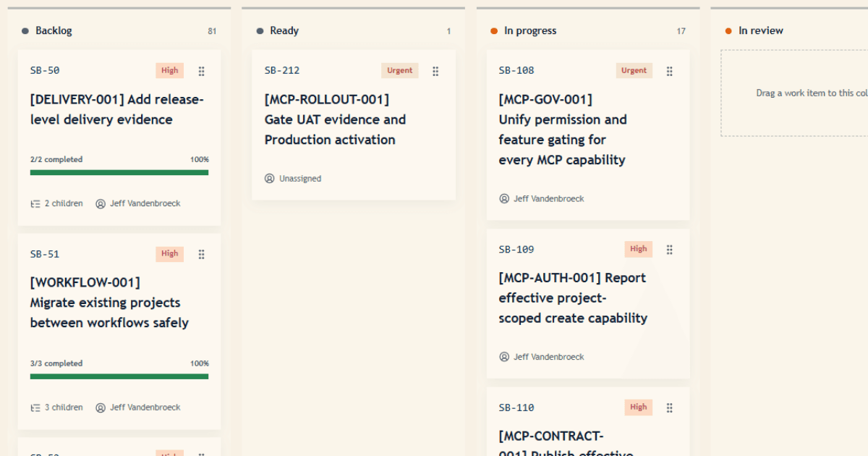Click 'Jeff Vandenbroeck' on SB-108 card
The height and width of the screenshot is (456, 868).
click(549, 199)
